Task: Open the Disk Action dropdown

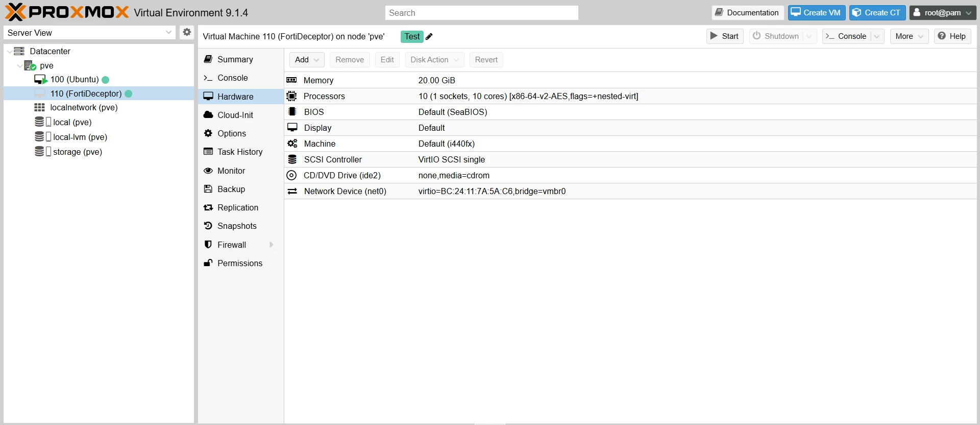Action: (x=435, y=60)
